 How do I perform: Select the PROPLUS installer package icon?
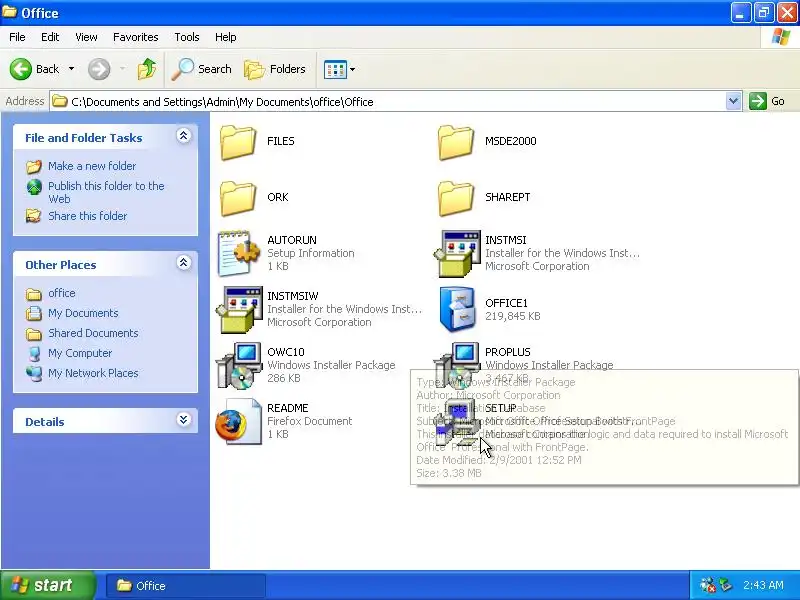click(x=457, y=366)
